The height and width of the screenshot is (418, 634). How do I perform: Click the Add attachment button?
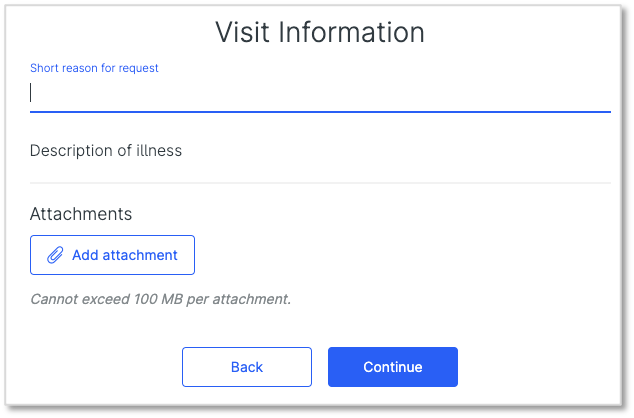(112, 255)
